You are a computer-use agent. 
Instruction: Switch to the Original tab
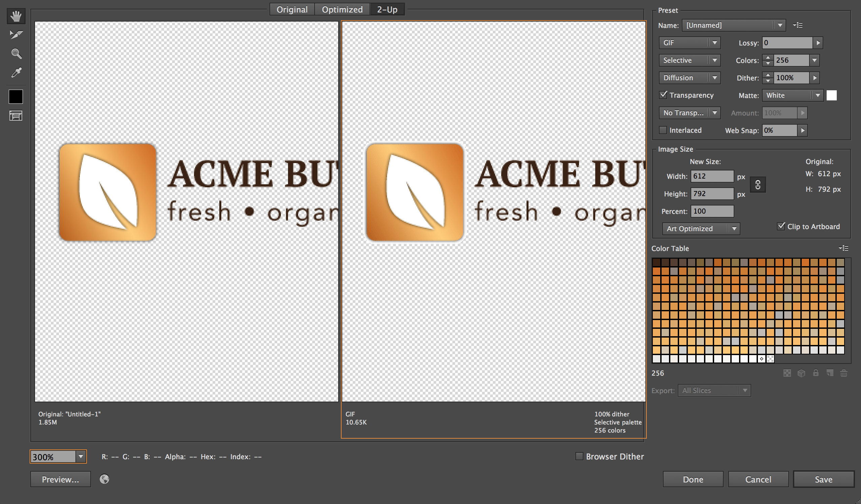click(x=292, y=9)
